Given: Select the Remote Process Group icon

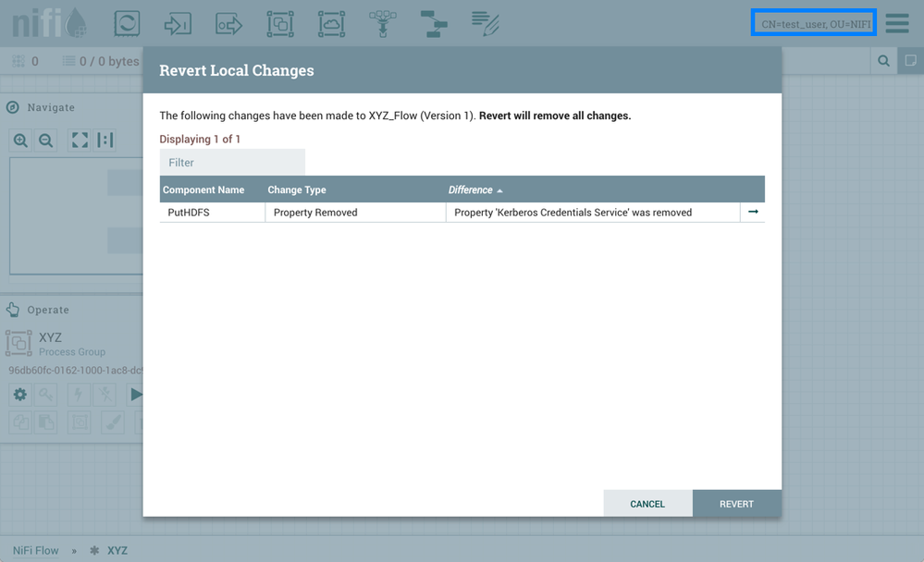Looking at the screenshot, I should click(330, 22).
